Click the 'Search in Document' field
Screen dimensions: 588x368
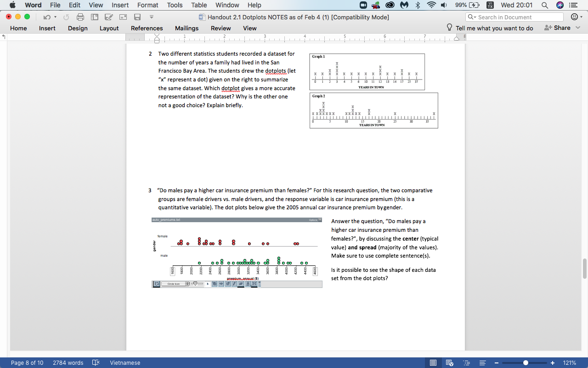pyautogui.click(x=514, y=17)
